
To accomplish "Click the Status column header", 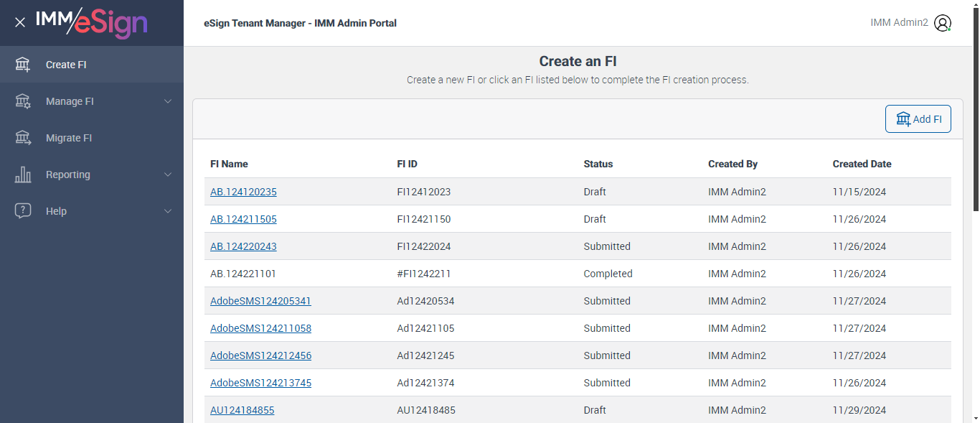I will (598, 164).
